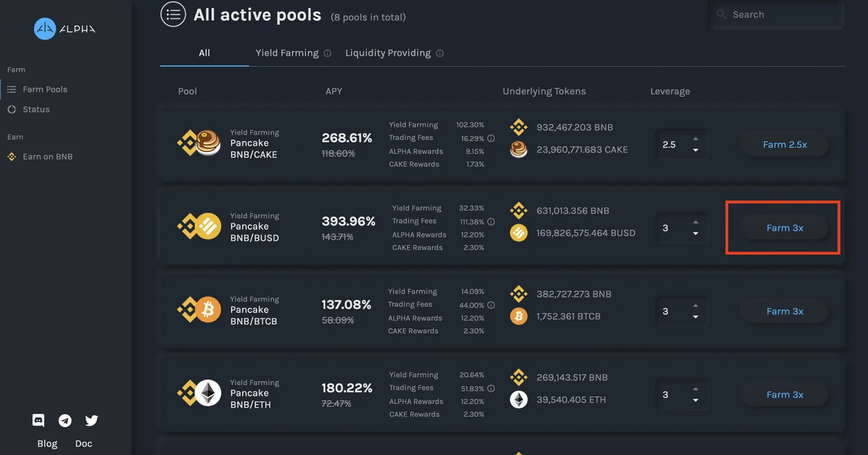Click the 180.22% APY value
Screen dimensions: 868x455
[347, 388]
